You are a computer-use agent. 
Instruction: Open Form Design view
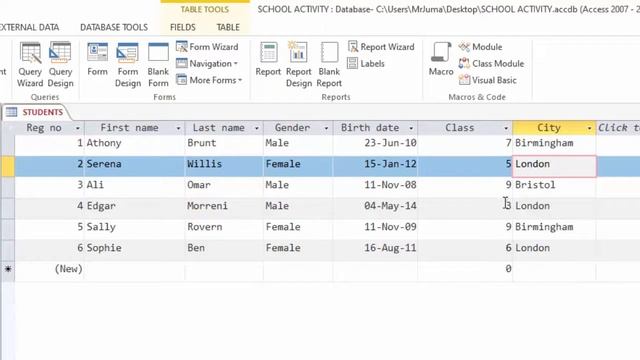[x=128, y=64]
